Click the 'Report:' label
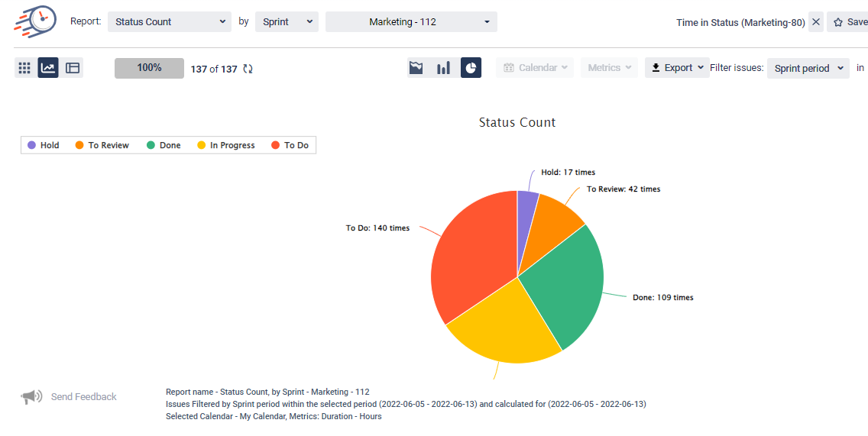The image size is (868, 436). coord(86,21)
